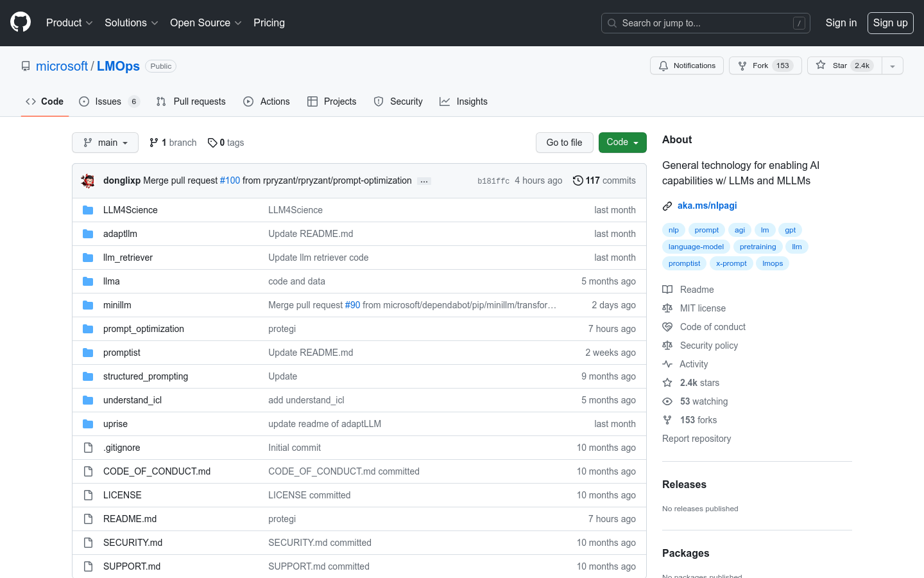Click the star icon next to 2.4k stars
This screenshot has width=924, height=578.
tap(667, 383)
